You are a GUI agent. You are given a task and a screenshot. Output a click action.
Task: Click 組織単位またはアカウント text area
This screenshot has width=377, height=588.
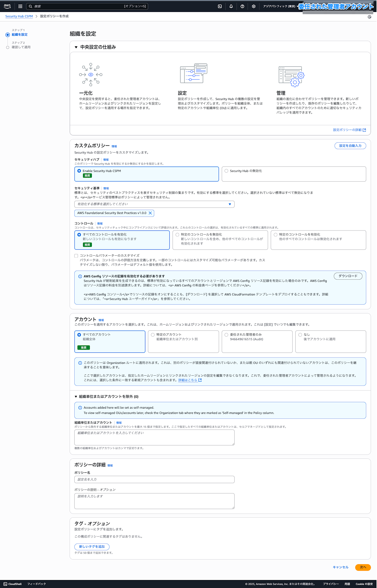tap(154, 437)
